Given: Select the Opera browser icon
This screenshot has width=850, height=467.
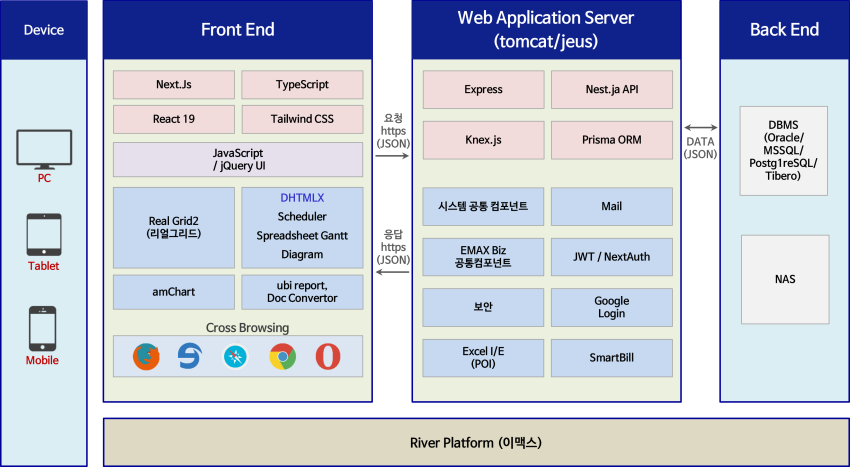Looking at the screenshot, I should pos(328,356).
